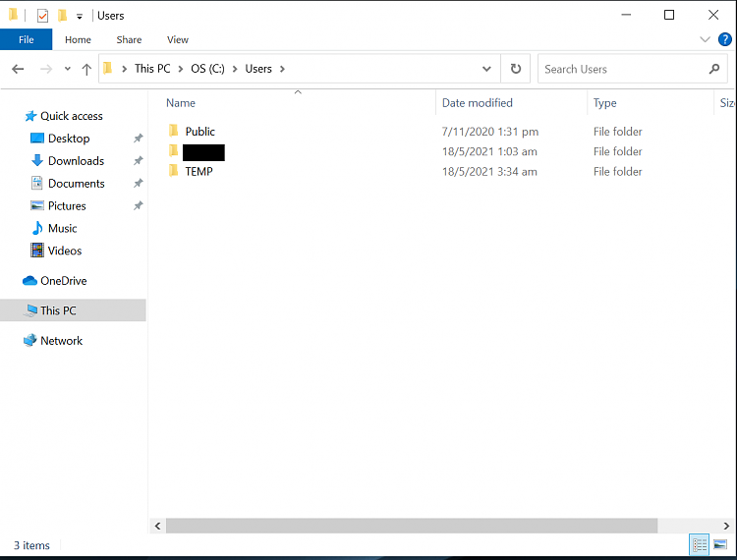
Task: Sort by the Date modified column
Action: pos(477,103)
